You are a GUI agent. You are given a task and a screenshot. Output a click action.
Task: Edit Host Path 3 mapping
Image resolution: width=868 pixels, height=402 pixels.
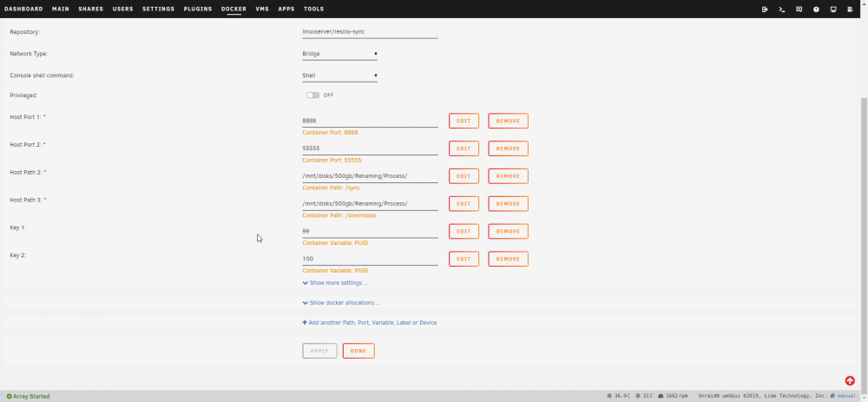464,204
